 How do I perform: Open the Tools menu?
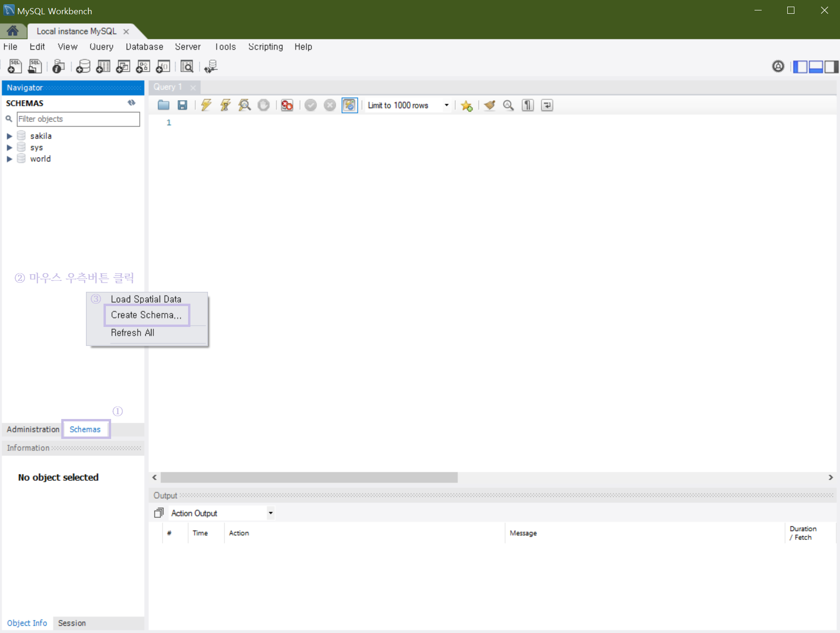[225, 47]
